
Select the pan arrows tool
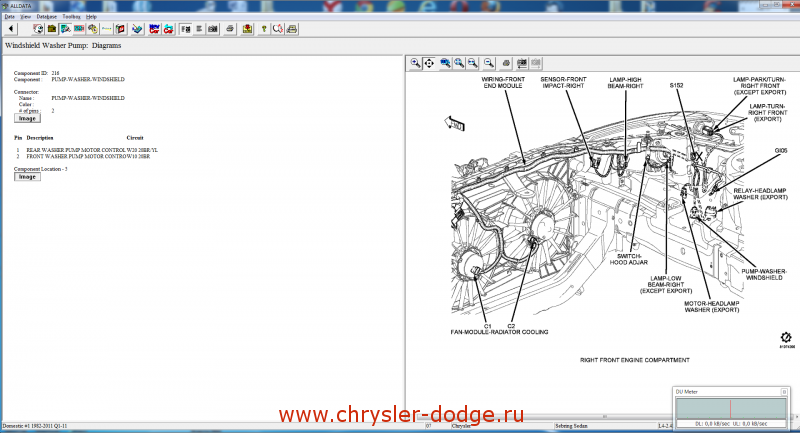point(429,63)
